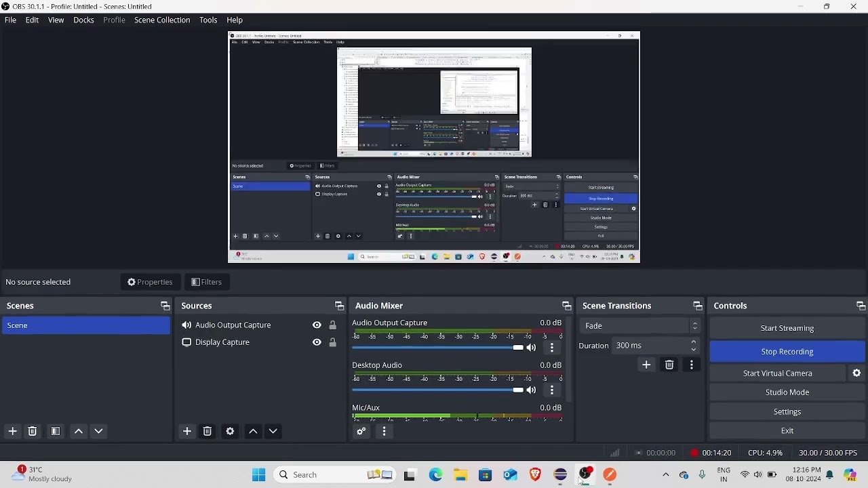Open the Help menu
Image resolution: width=868 pixels, height=488 pixels.
click(235, 20)
